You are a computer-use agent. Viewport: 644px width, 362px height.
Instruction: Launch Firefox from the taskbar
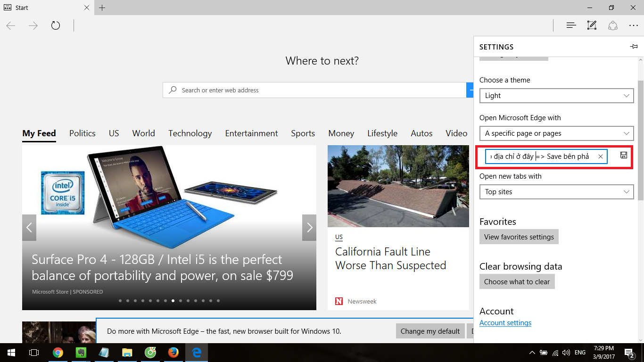point(173,353)
